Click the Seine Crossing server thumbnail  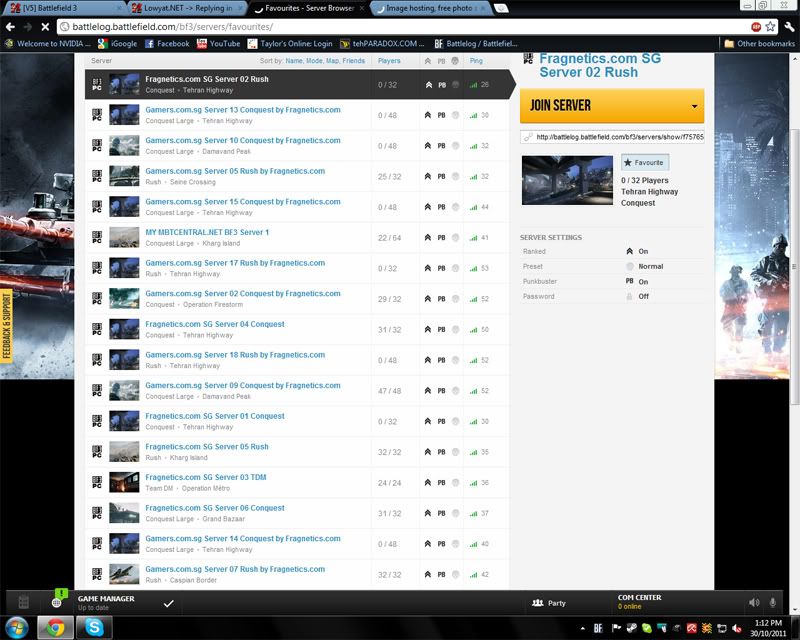point(124,176)
